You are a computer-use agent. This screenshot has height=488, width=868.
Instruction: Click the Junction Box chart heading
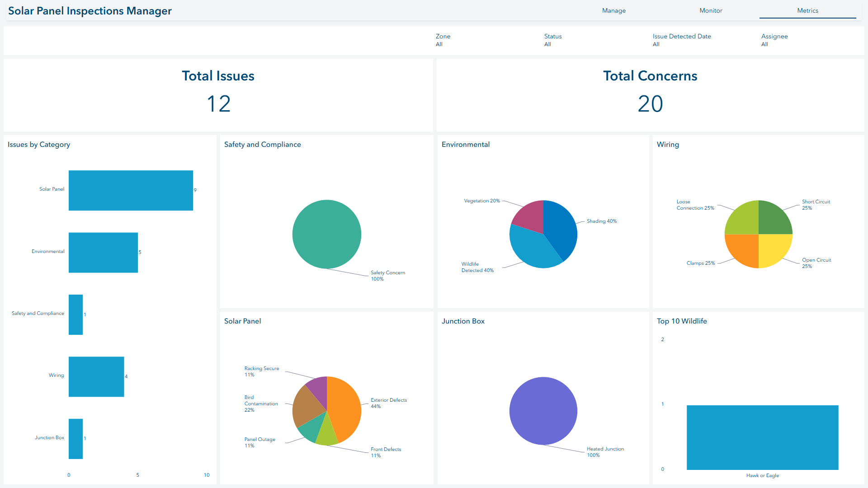pyautogui.click(x=463, y=321)
